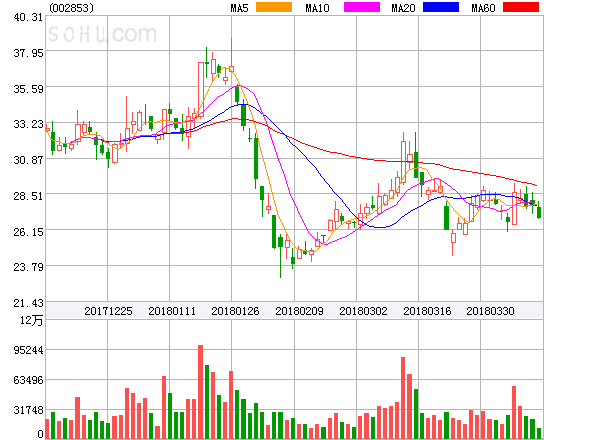This screenshot has height=440, width=600.
Task: Click the 26.15 price axis value
Action: (x=28, y=232)
